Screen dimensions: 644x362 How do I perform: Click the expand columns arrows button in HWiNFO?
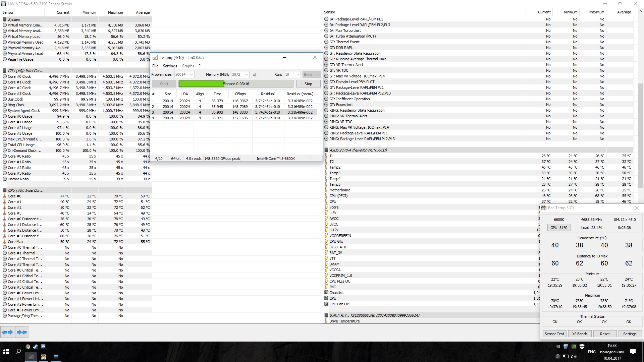pyautogui.click(x=7, y=332)
